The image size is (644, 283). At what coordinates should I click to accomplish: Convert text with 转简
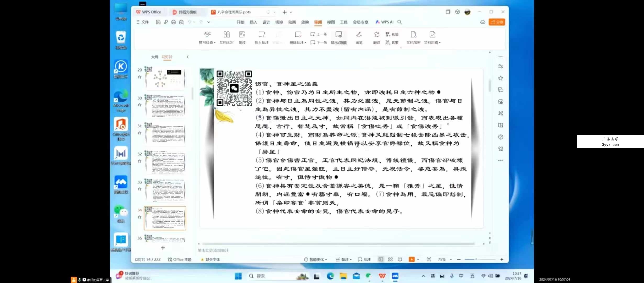click(392, 34)
